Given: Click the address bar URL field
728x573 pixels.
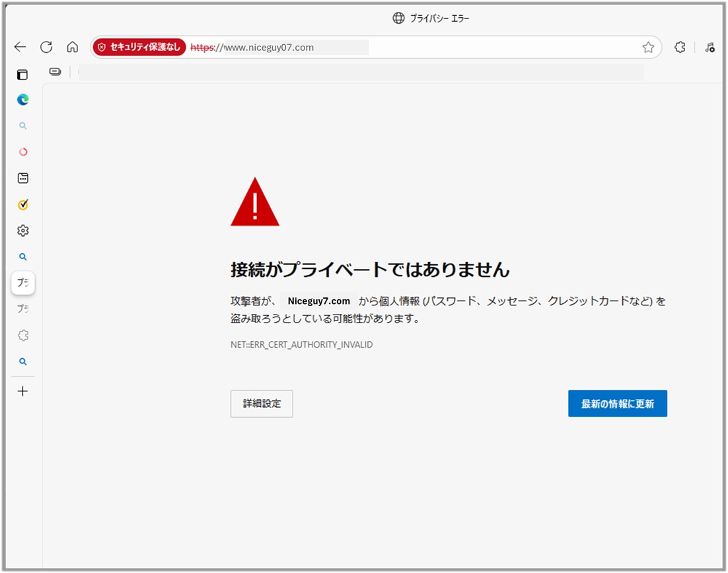Looking at the screenshot, I should click(x=396, y=48).
